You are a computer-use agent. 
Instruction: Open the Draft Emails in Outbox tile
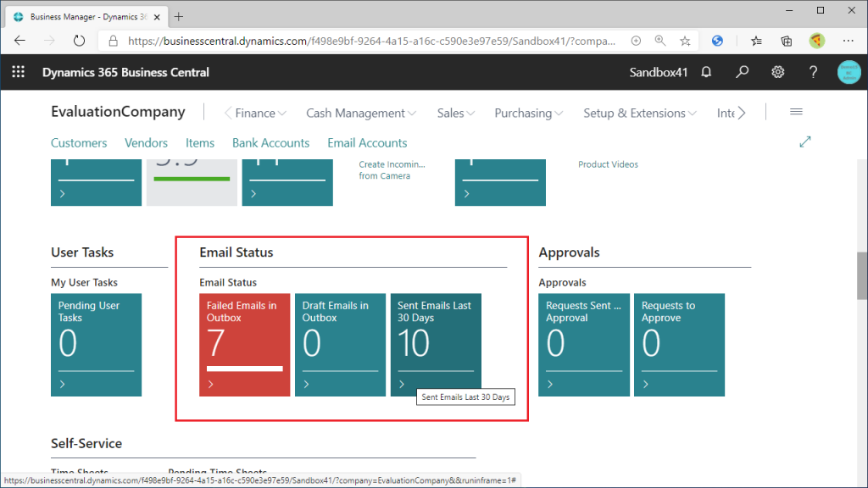[341, 345]
